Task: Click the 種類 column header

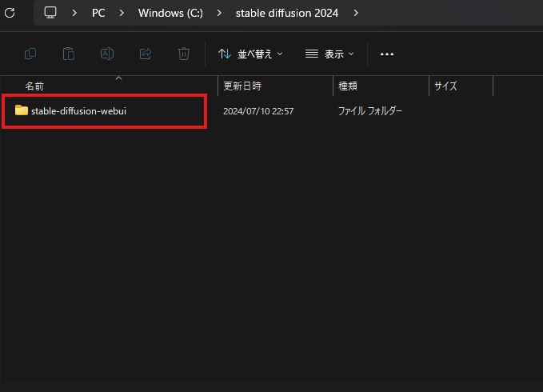Action: (x=349, y=86)
